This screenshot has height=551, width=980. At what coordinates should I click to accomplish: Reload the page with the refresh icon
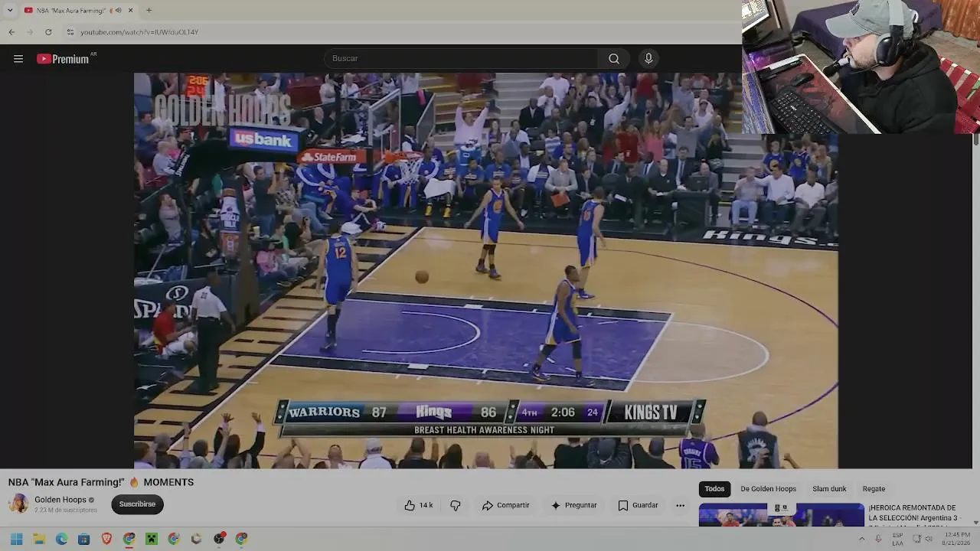[x=48, y=32]
